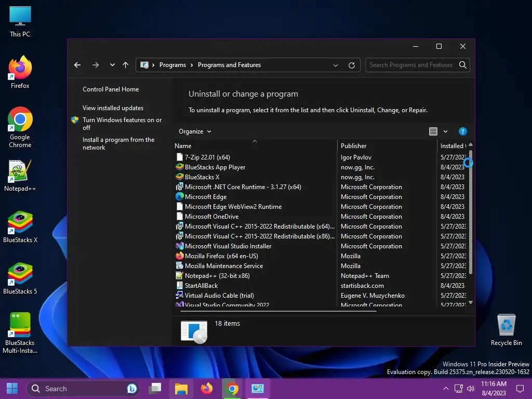Select the Firefox desktop shortcut

pyautogui.click(x=20, y=72)
